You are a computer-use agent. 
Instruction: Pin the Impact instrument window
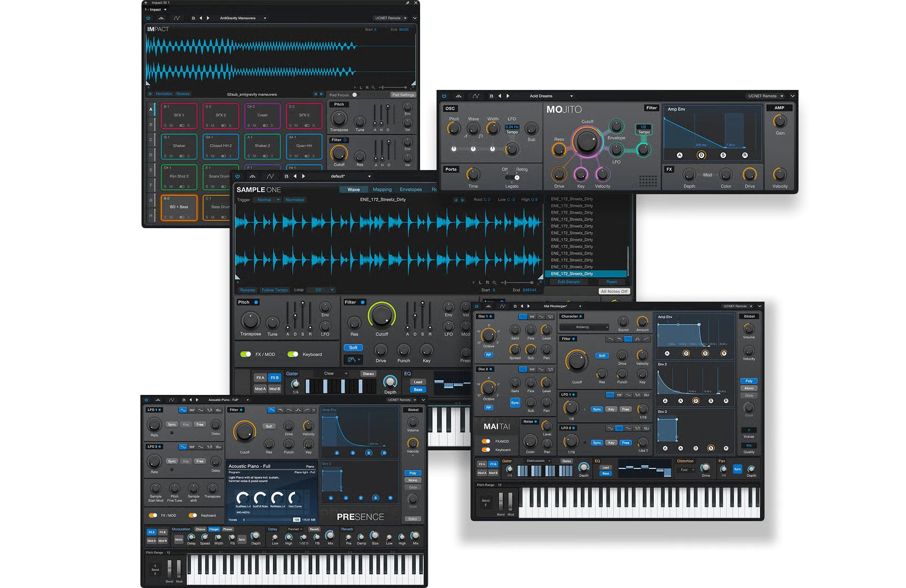[407, 3]
